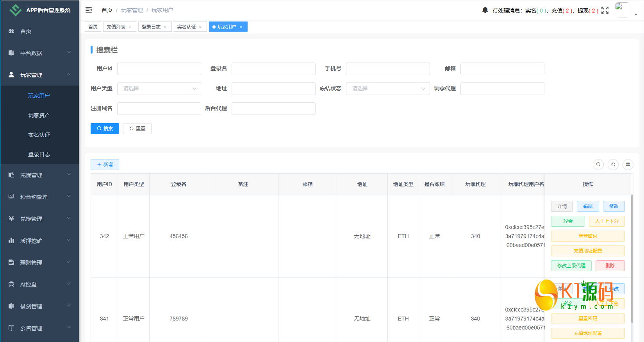Click 详情 for user 342
This screenshot has height=342, width=644.
click(x=562, y=206)
